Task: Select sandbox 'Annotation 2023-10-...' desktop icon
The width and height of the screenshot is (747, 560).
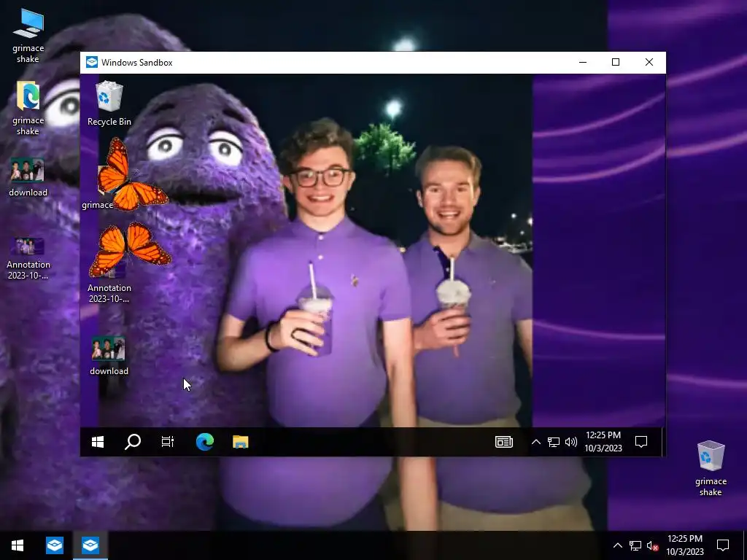Action: [109, 282]
